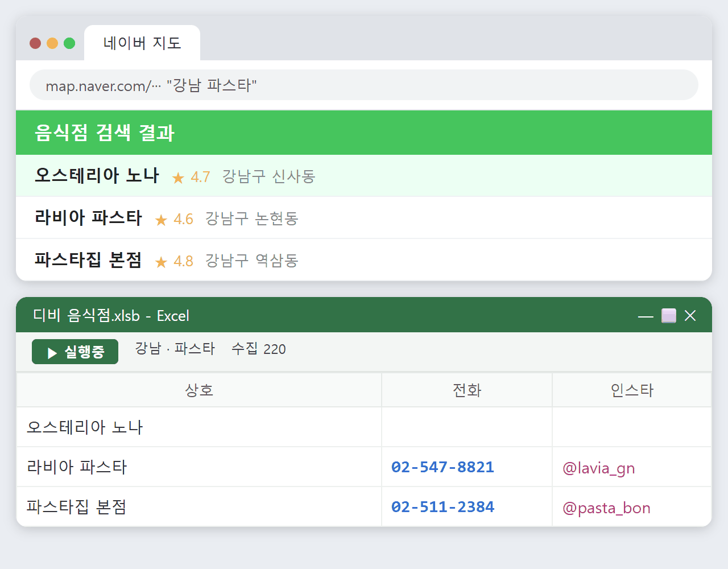Select the 오스테리아 노나 cell in Excel table

[199, 427]
